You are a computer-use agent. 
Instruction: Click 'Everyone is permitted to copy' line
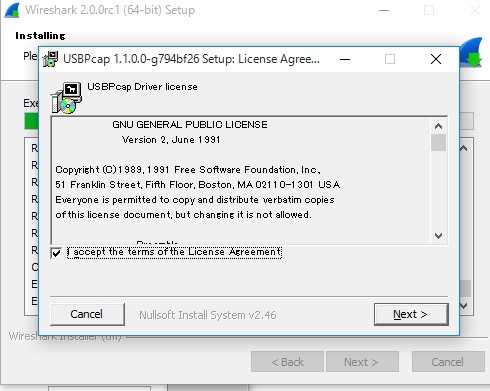(x=195, y=200)
